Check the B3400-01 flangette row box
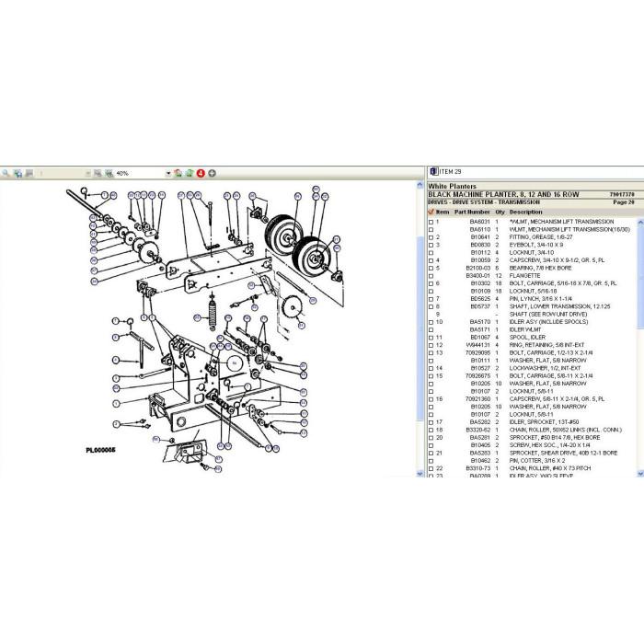644x644 pixels. [431, 276]
